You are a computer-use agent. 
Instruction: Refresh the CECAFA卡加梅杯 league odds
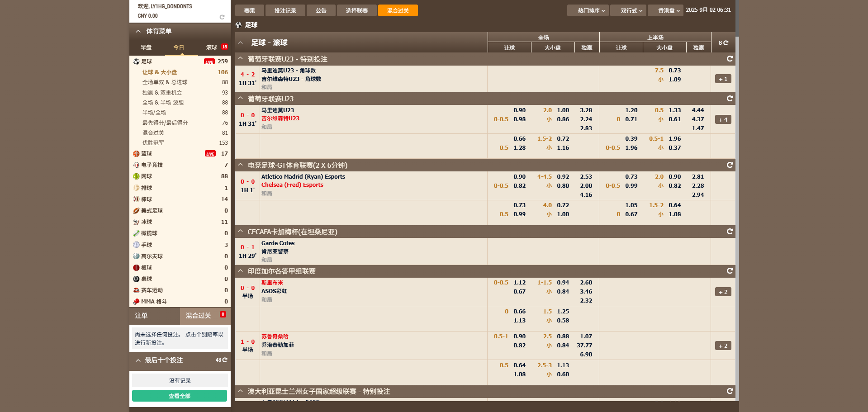click(x=729, y=232)
